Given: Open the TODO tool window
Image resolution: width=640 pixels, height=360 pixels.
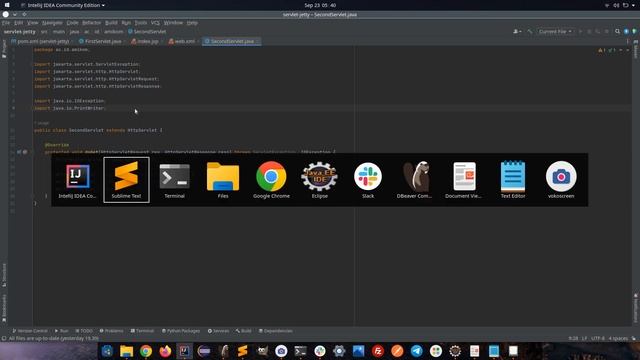Looking at the screenshot, I should pyautogui.click(x=84, y=331).
